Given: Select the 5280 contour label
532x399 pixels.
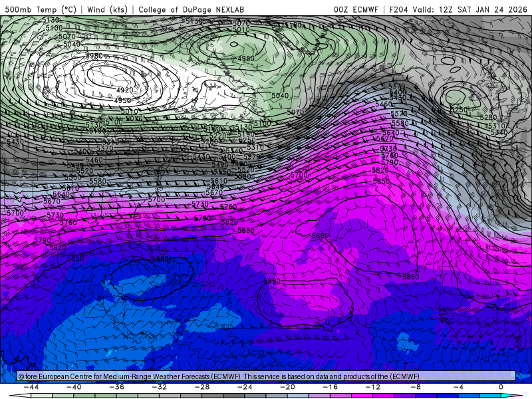Looking at the screenshot, I should click(x=488, y=118).
